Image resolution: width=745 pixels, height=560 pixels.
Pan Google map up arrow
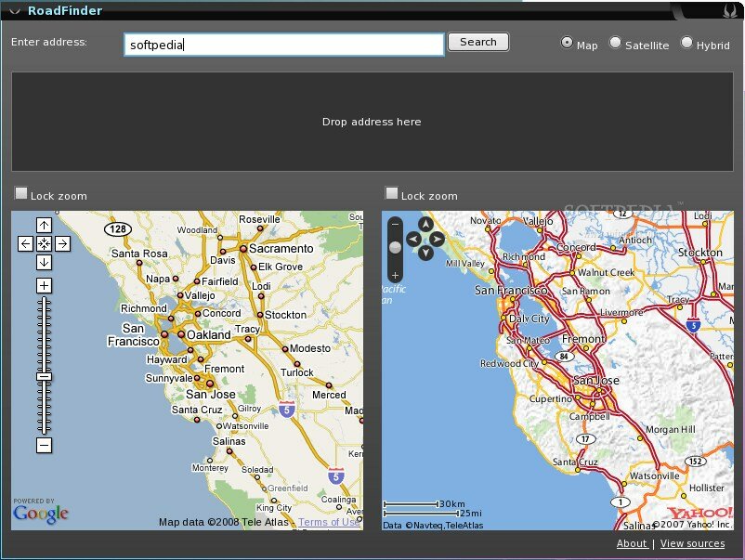tap(45, 225)
